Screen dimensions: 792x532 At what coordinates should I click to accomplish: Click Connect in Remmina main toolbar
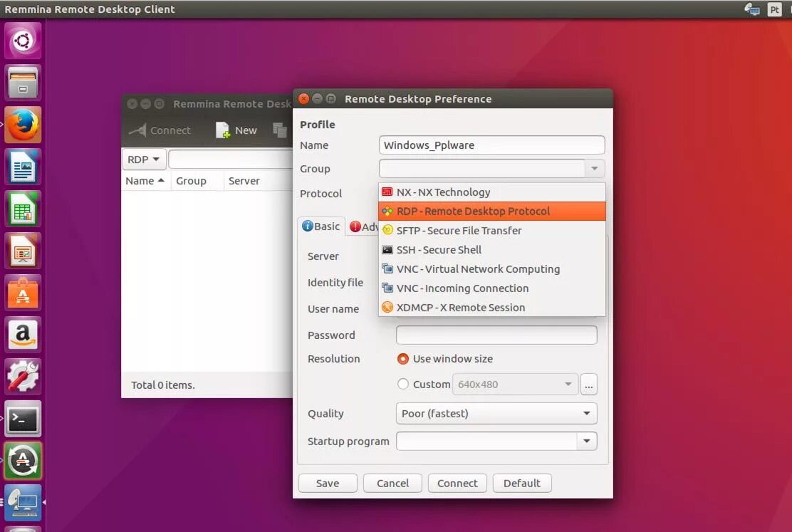pyautogui.click(x=160, y=130)
